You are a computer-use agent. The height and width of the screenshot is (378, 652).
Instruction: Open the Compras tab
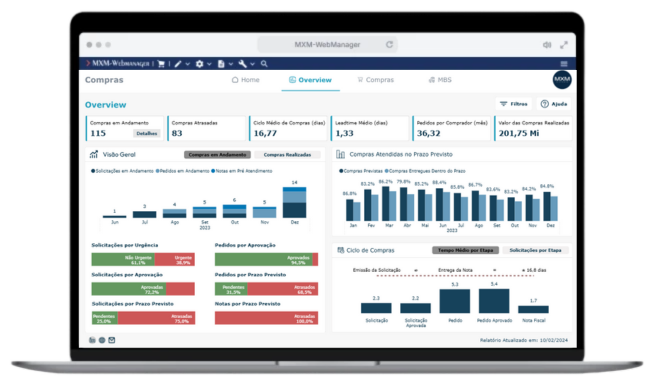pos(375,80)
